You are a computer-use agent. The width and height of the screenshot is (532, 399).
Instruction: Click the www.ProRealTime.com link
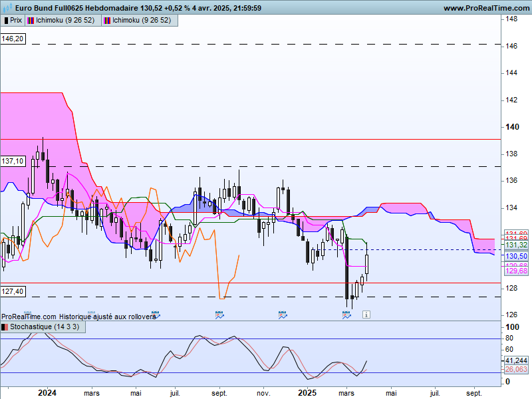487,8
